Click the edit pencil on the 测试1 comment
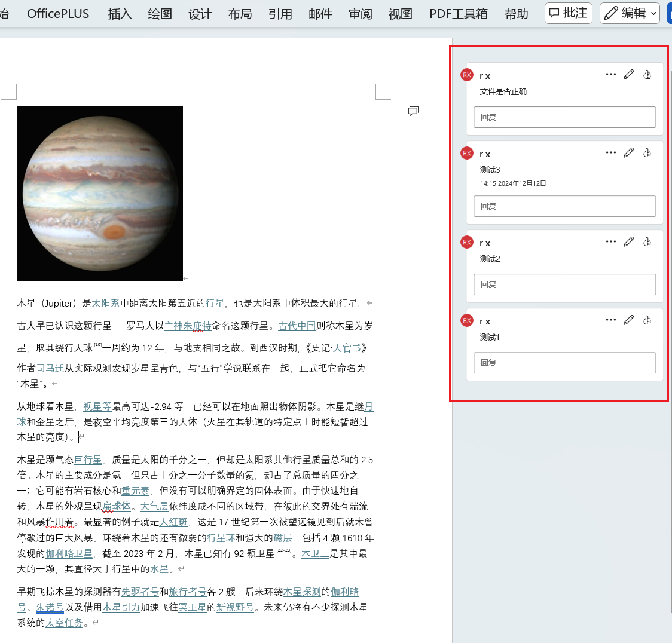Viewport: 672px width, 643px height. (x=628, y=320)
